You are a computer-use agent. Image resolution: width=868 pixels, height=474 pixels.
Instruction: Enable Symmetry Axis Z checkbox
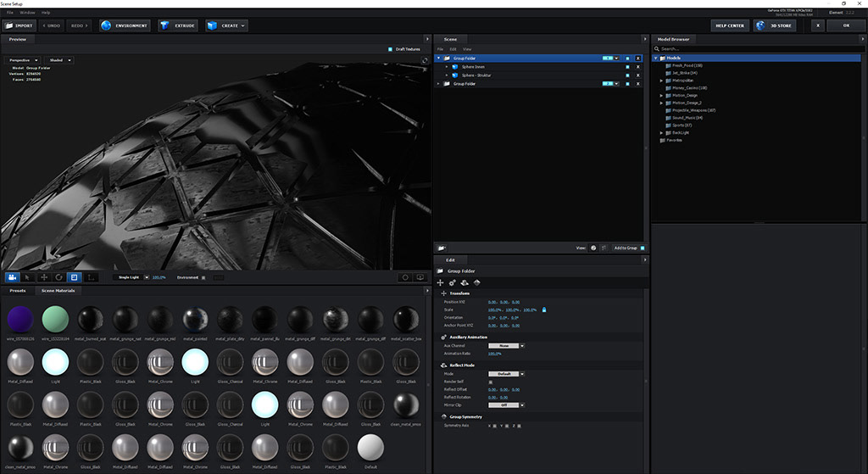[x=520, y=426]
